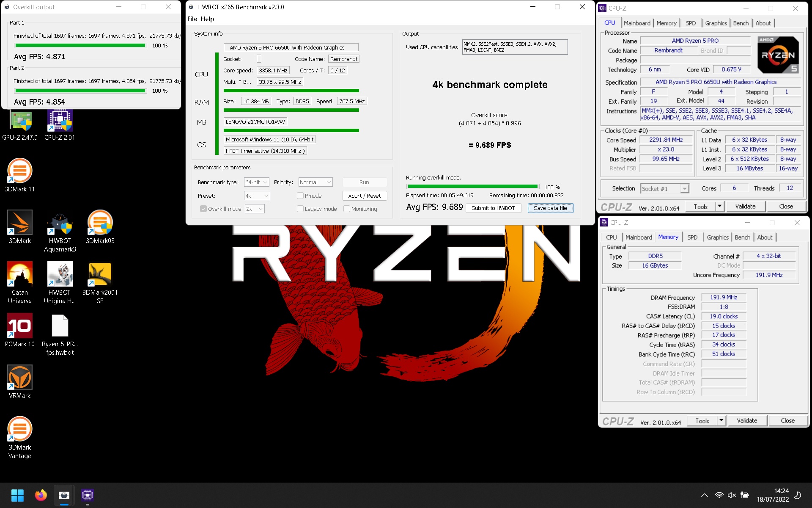This screenshot has height=508, width=812.
Task: Launch 3DMark desktop shortcut
Action: coord(20,227)
